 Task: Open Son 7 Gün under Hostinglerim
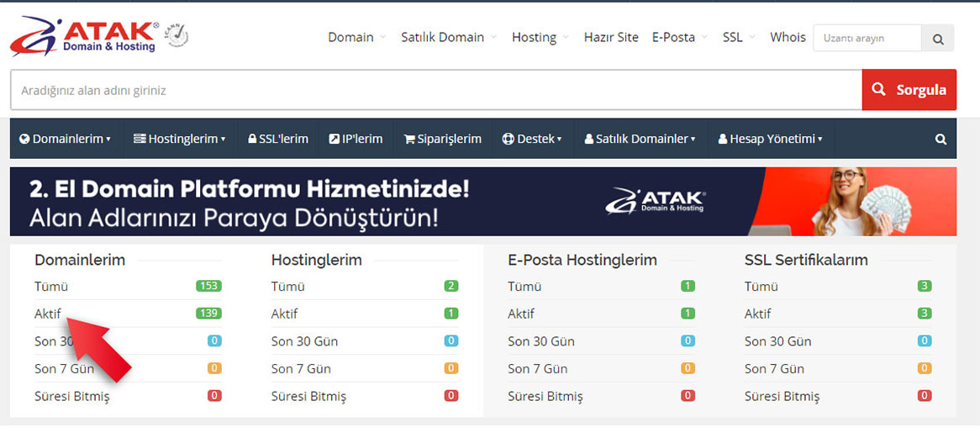[301, 369]
